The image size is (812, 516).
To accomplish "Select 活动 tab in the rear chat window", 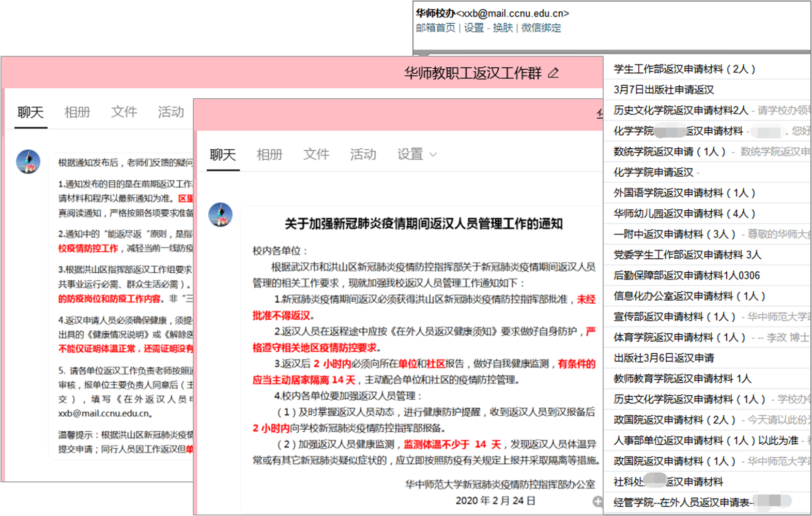I will (171, 112).
